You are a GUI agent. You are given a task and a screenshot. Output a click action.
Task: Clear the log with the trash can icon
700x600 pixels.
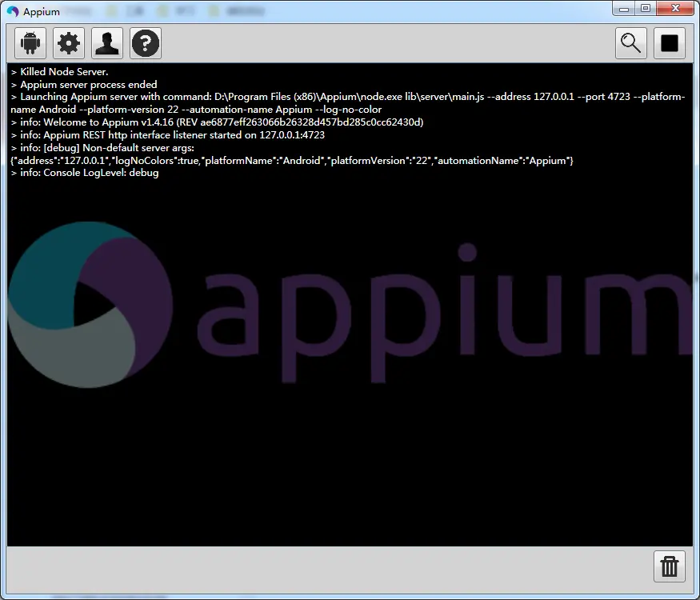click(669, 566)
